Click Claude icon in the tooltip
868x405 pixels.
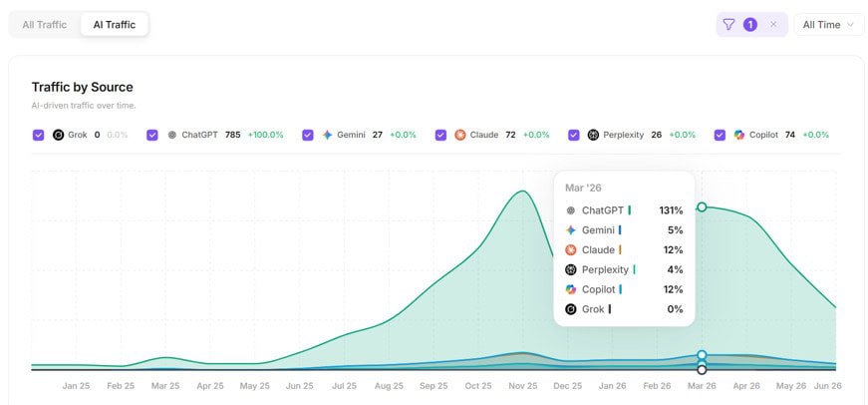pyautogui.click(x=571, y=249)
